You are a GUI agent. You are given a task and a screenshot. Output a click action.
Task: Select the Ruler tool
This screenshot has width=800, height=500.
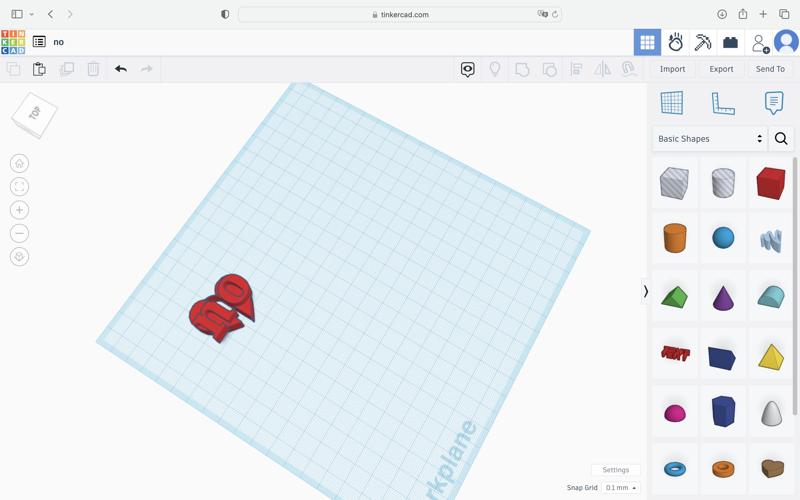click(x=723, y=104)
